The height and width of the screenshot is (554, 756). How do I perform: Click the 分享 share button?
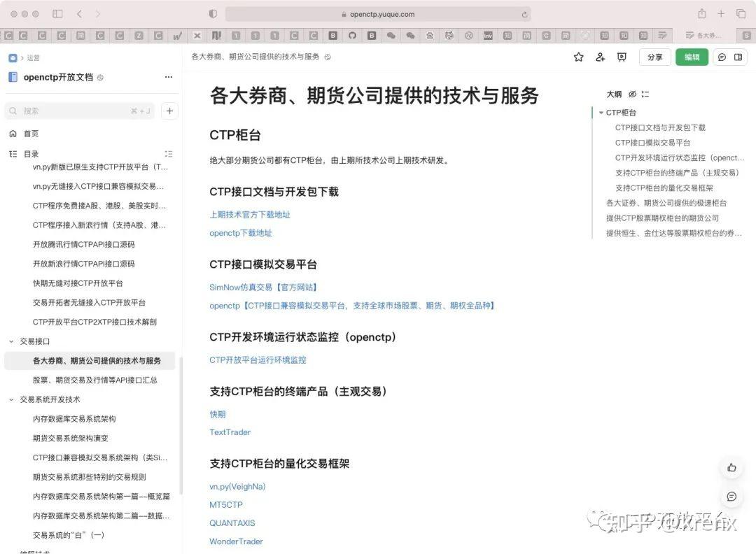(654, 57)
